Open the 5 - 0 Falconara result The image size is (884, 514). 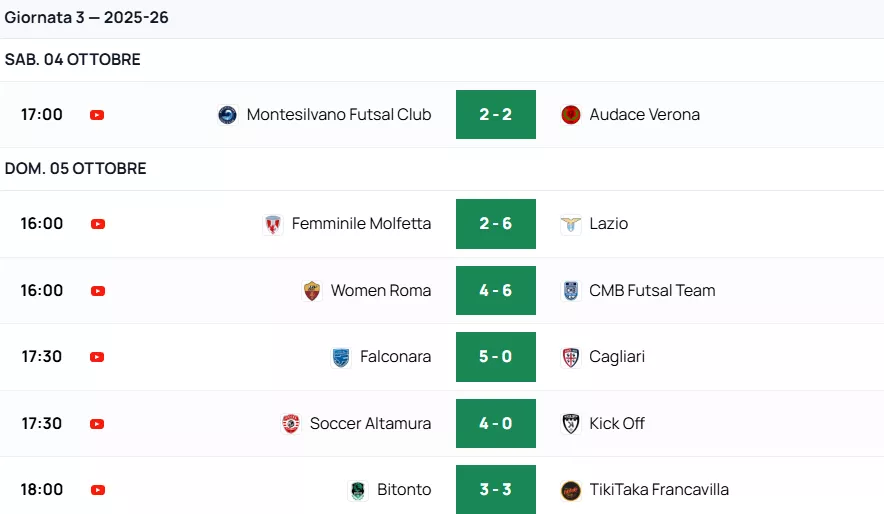[496, 357]
